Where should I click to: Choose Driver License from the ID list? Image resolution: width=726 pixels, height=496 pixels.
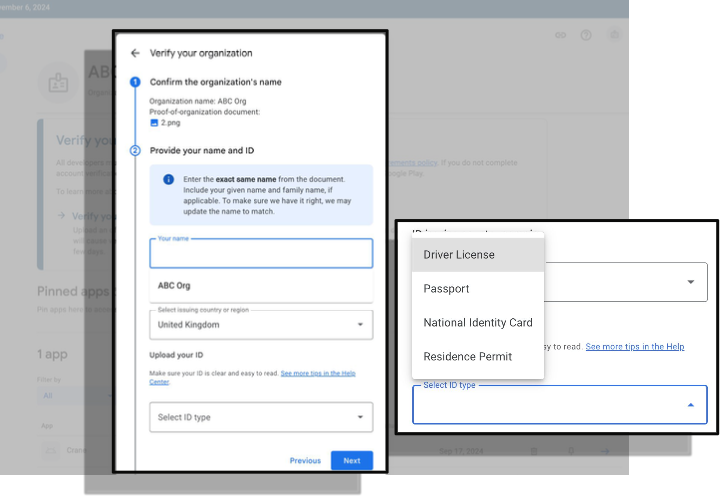click(x=478, y=255)
